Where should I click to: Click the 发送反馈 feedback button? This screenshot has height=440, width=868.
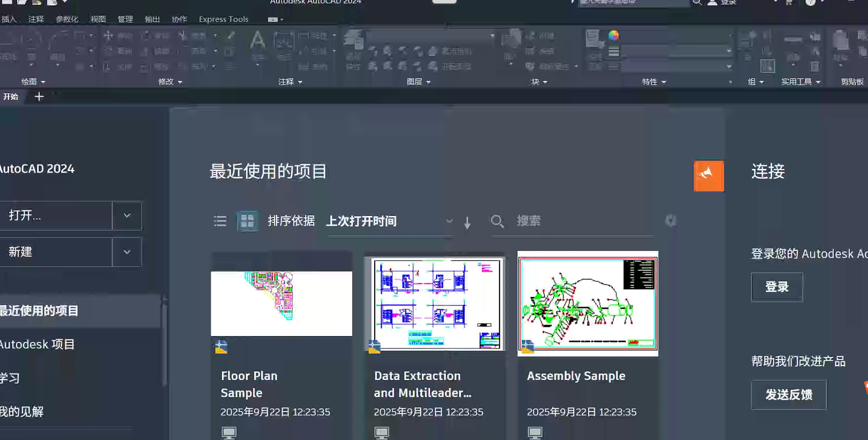(788, 395)
